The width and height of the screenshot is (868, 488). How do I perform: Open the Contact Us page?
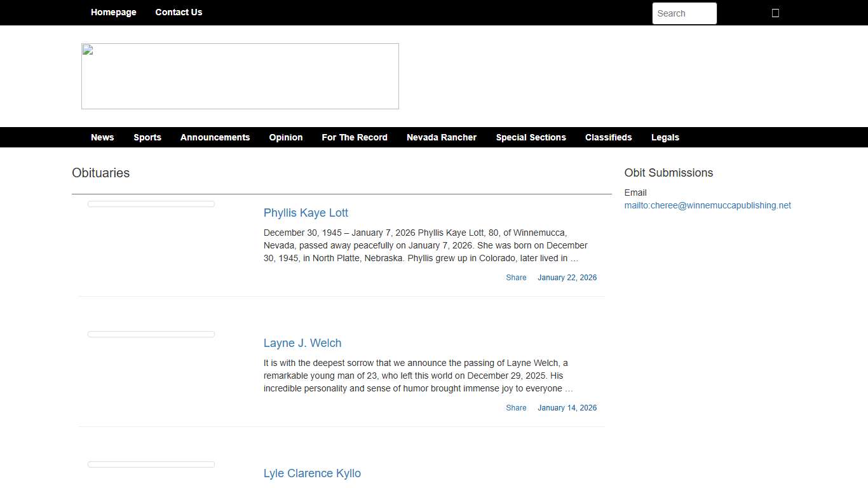pyautogui.click(x=179, y=12)
